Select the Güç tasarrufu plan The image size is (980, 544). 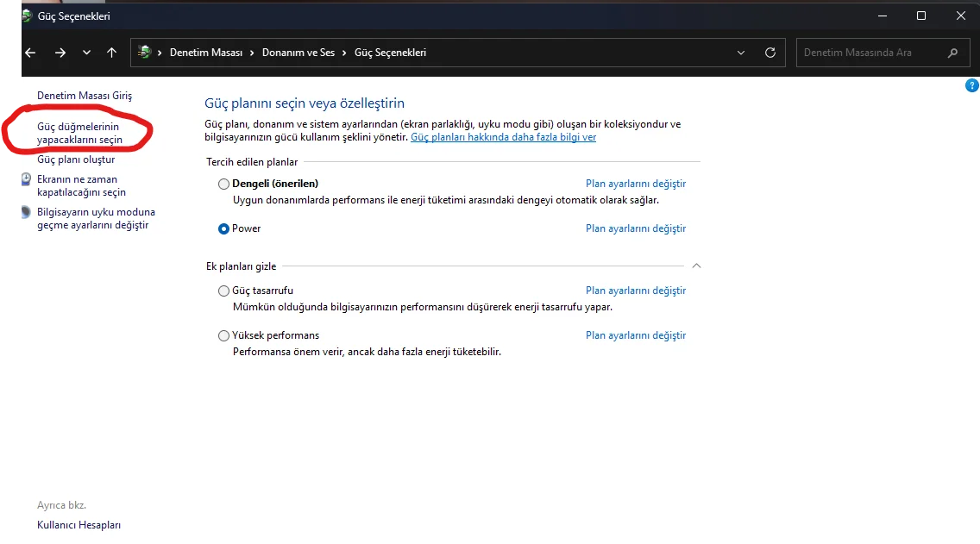point(223,291)
